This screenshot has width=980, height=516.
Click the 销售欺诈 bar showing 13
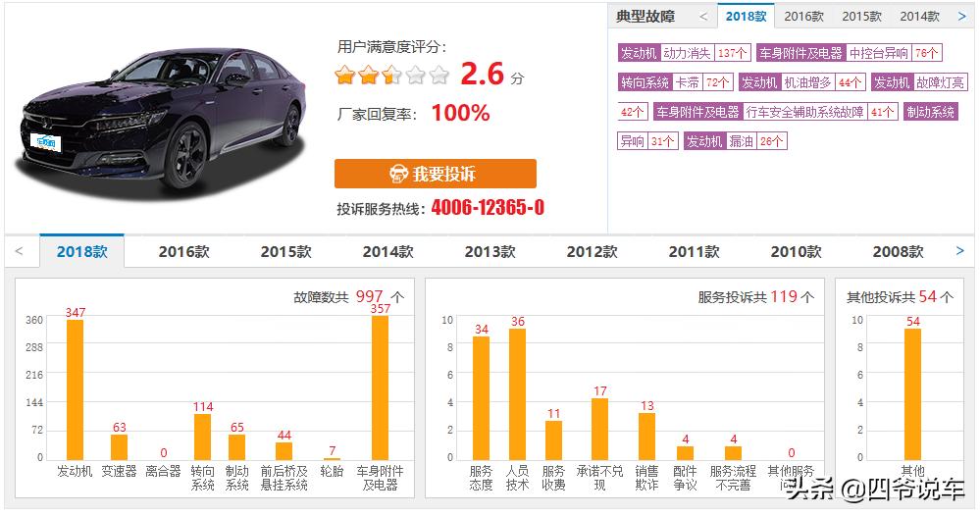tap(646, 437)
